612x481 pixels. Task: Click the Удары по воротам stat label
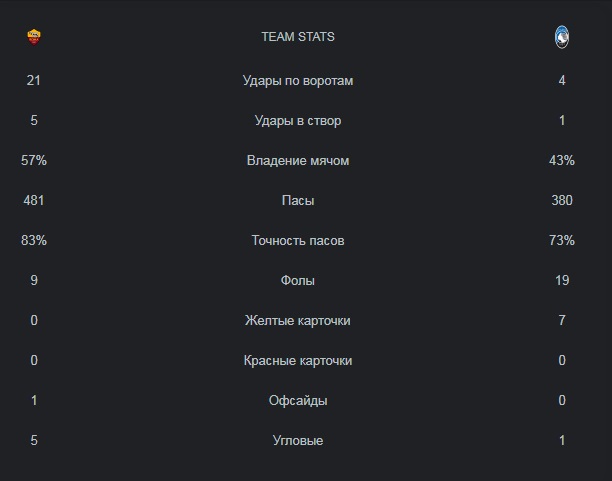click(x=298, y=81)
